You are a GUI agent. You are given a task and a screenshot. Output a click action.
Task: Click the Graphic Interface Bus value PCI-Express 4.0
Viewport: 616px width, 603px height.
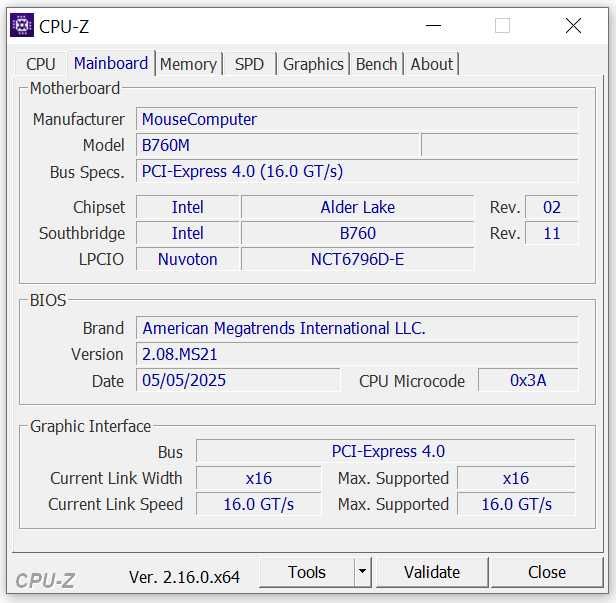tap(385, 451)
